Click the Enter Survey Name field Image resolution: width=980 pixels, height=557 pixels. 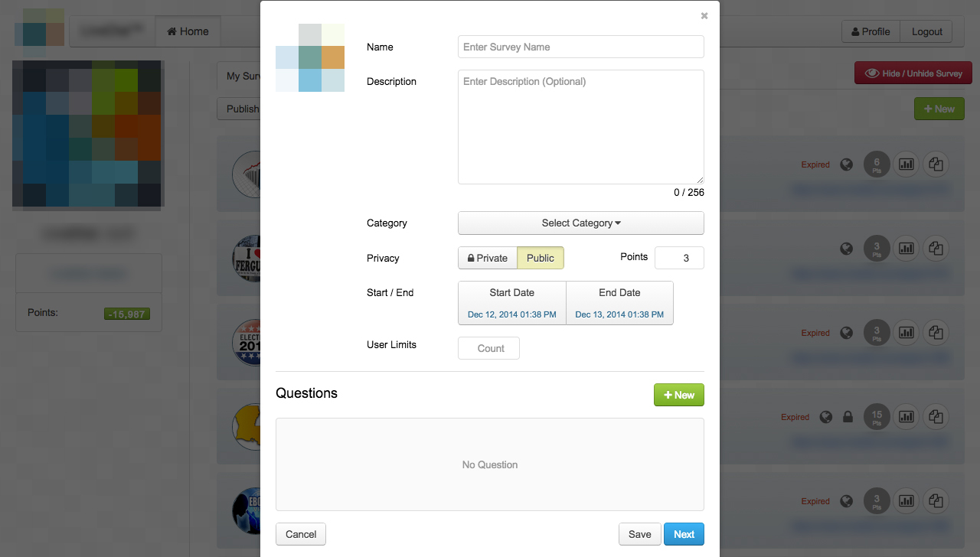580,47
